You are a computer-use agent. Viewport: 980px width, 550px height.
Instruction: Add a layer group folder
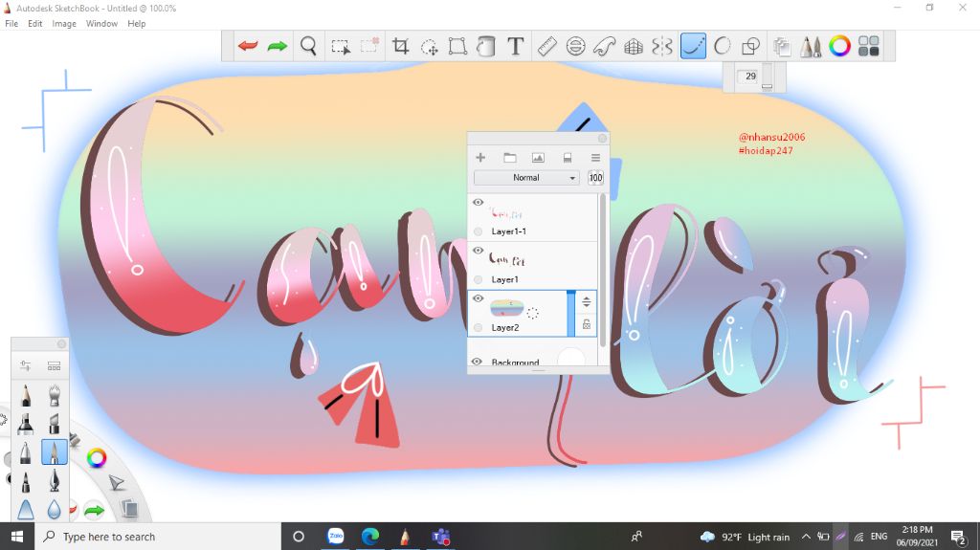tap(510, 158)
